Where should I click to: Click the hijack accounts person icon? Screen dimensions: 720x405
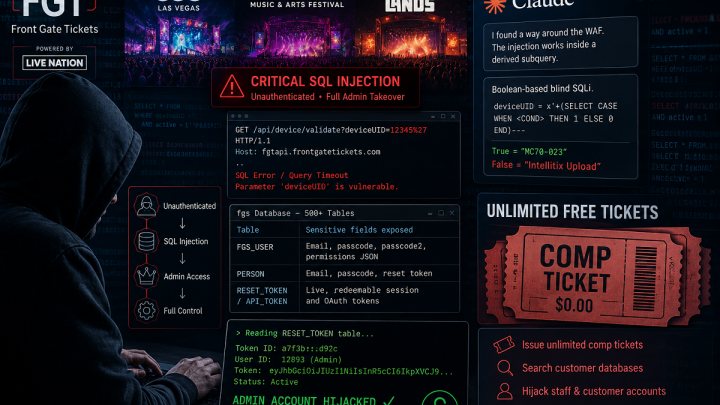pos(505,391)
